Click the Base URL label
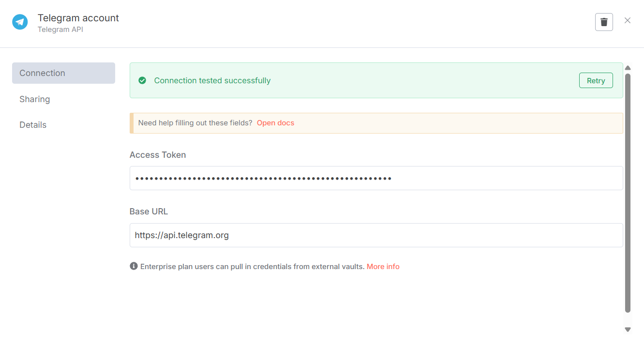Image resolution: width=644 pixels, height=347 pixels. (149, 211)
